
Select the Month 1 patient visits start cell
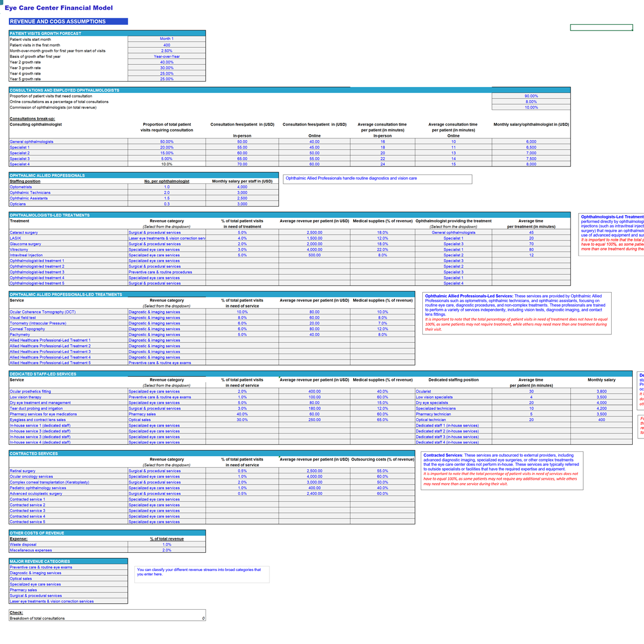coord(166,39)
